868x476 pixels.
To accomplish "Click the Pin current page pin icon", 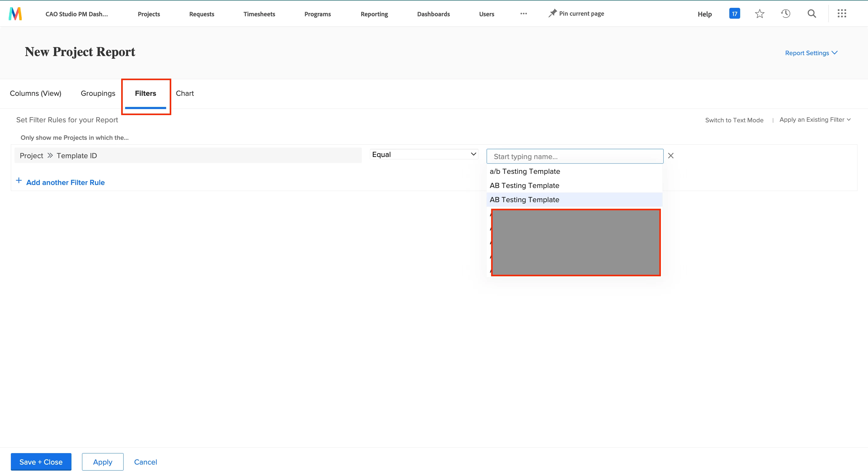I will click(x=552, y=14).
